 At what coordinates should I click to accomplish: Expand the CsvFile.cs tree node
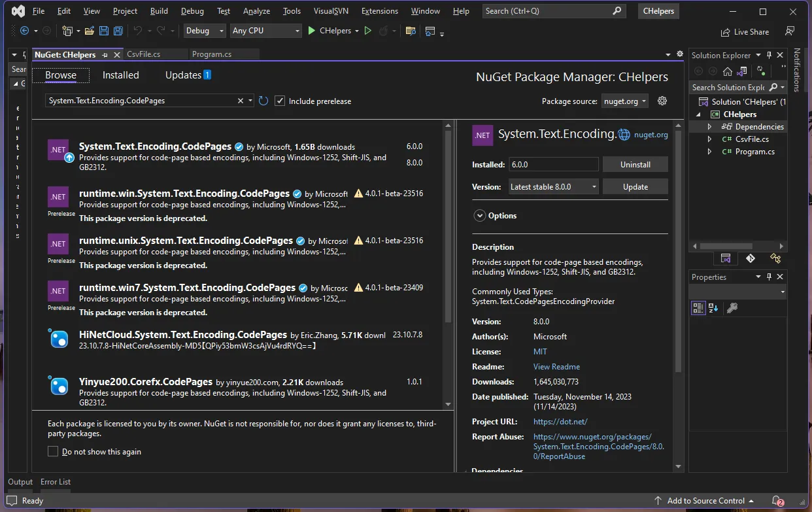[x=710, y=139]
